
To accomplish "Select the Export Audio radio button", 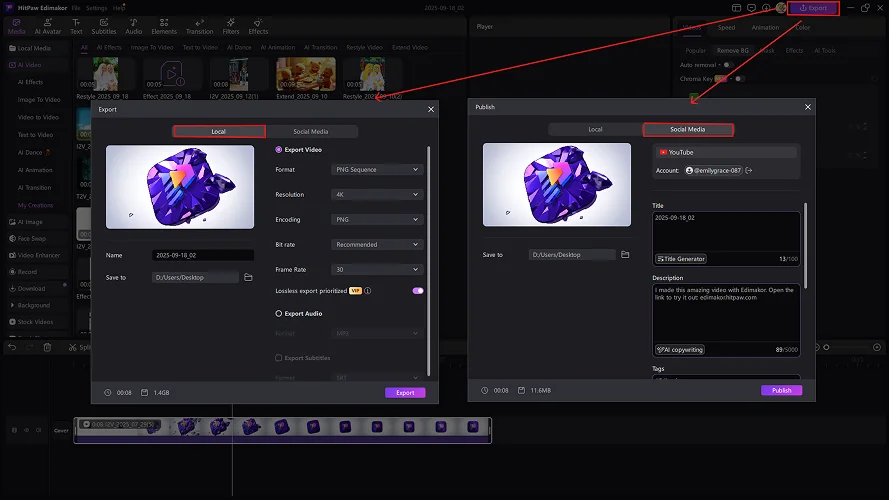I will (279, 313).
